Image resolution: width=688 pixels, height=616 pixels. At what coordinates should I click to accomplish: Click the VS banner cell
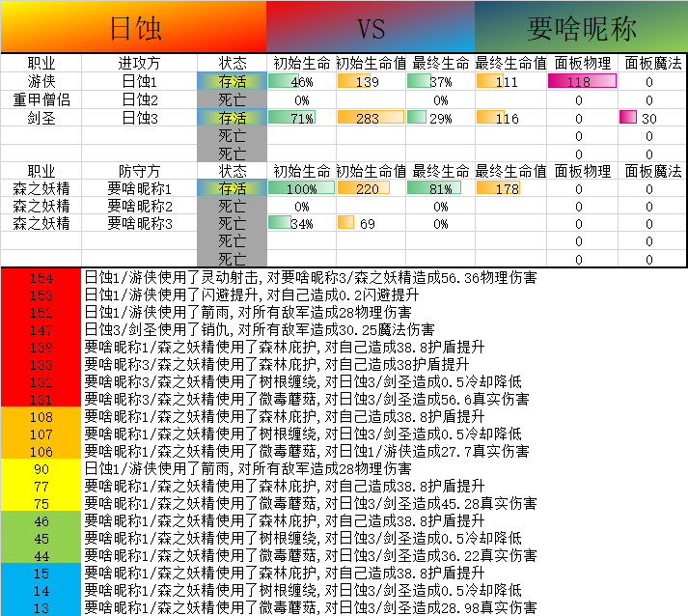click(371, 27)
